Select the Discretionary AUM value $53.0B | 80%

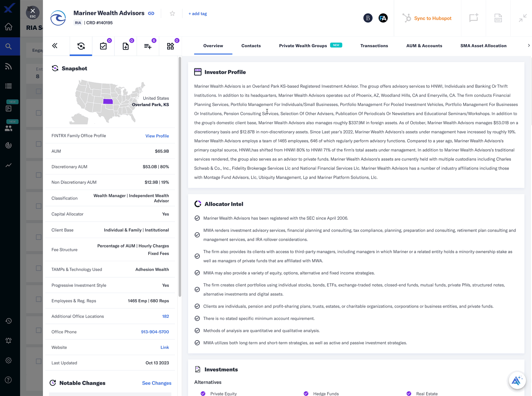[x=156, y=167]
